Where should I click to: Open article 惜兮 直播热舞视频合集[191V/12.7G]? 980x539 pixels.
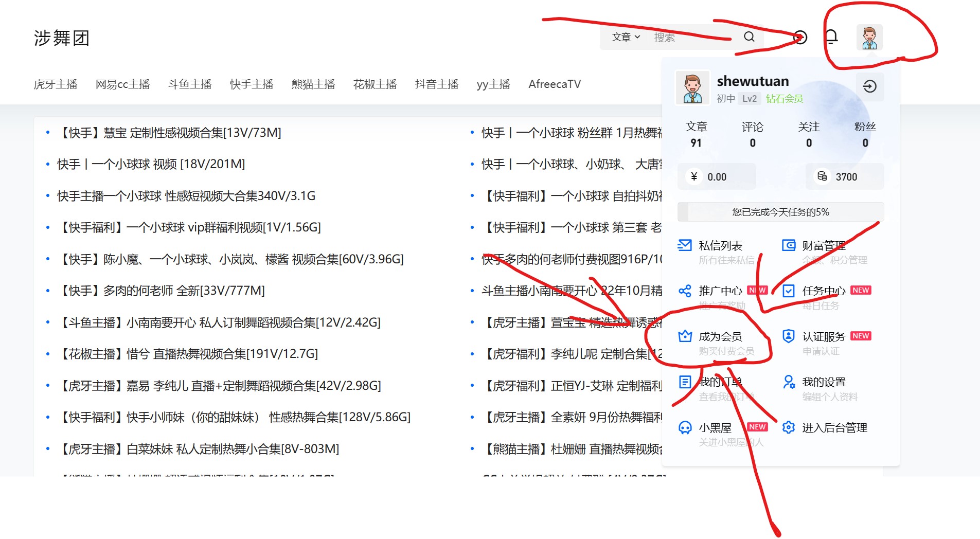coord(188,354)
